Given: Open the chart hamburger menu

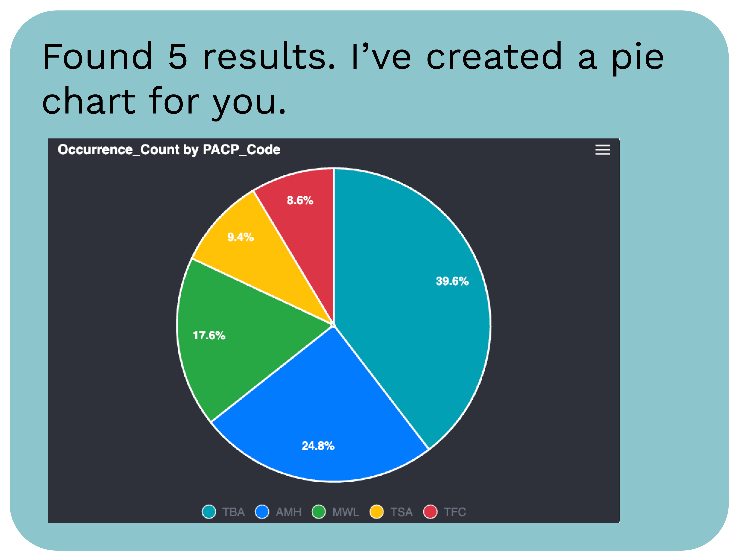Looking at the screenshot, I should (x=602, y=150).
